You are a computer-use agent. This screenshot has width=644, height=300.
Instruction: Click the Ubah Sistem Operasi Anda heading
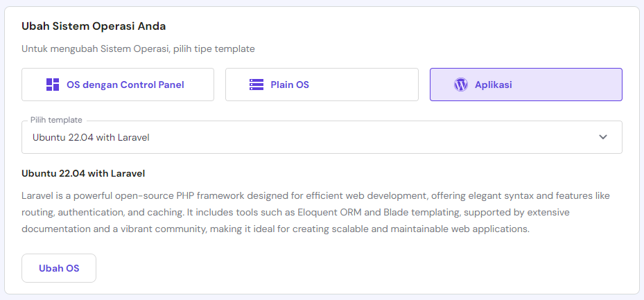94,26
